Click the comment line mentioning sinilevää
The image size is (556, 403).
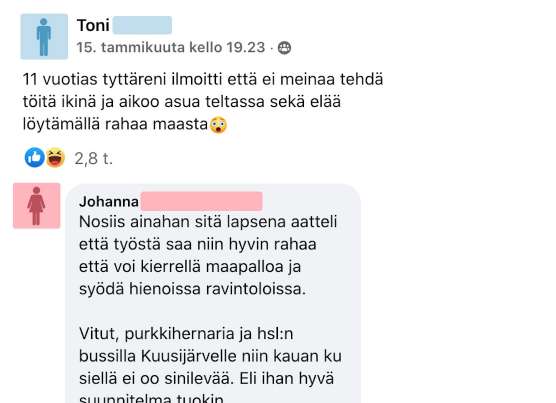(206, 379)
